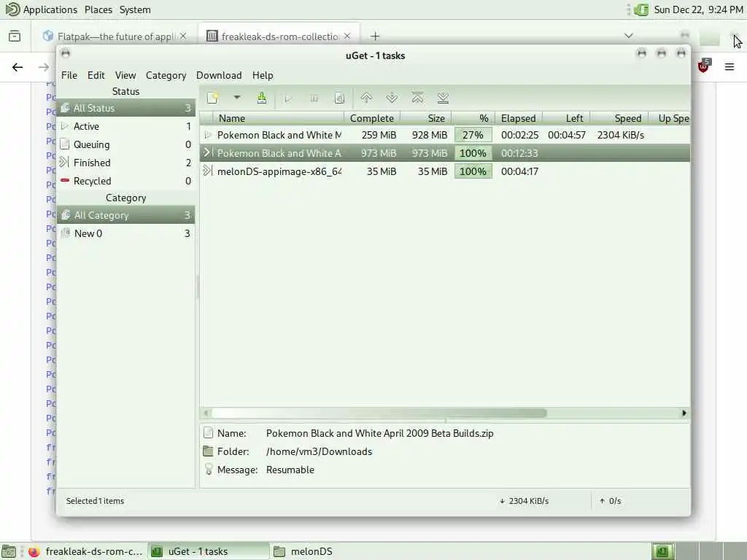Select All Status in the Status list

coord(125,108)
